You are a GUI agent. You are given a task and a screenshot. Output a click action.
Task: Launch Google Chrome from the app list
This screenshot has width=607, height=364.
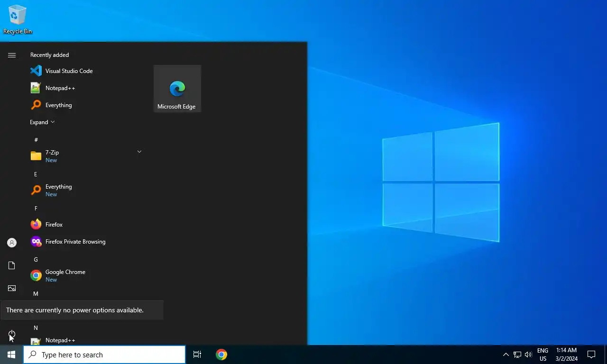[x=85, y=275]
